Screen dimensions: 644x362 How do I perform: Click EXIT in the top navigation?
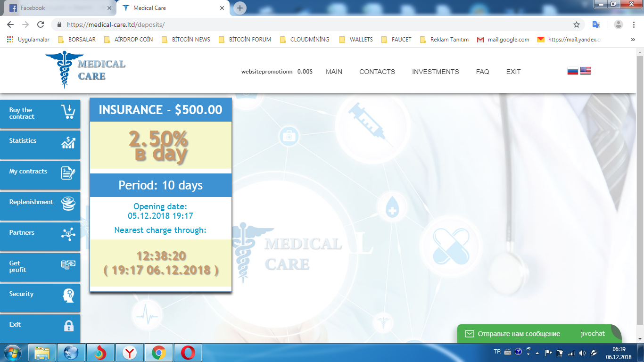[513, 72]
